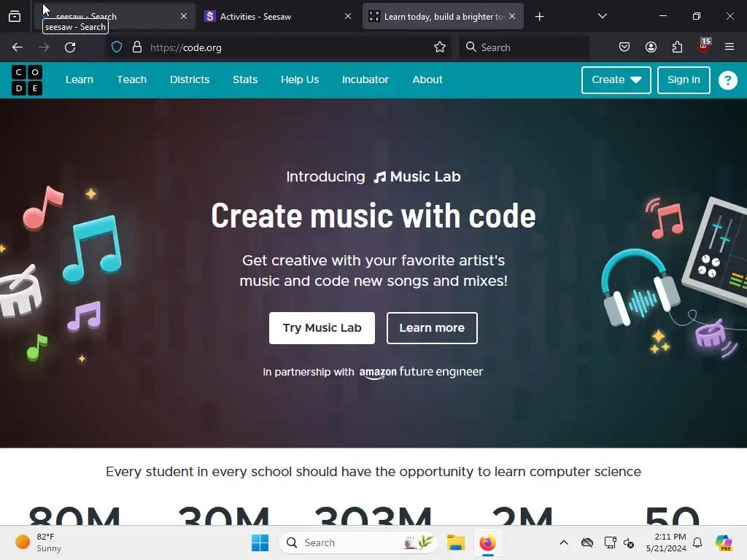This screenshot has width=747, height=560.
Task: Click the Try Music Lab button
Action: pyautogui.click(x=322, y=327)
